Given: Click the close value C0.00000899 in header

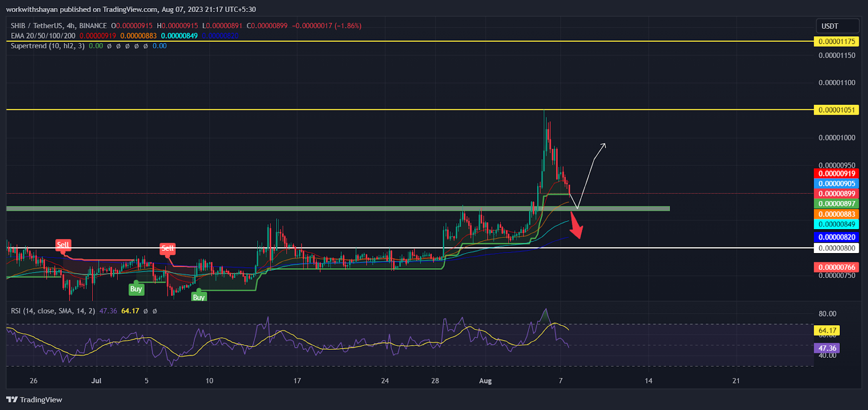Looking at the screenshot, I should (267, 26).
